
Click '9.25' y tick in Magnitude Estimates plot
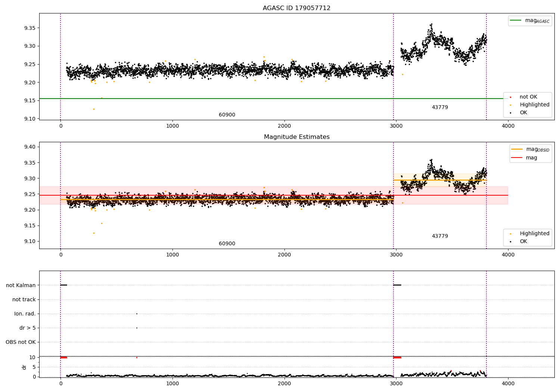tap(30, 194)
